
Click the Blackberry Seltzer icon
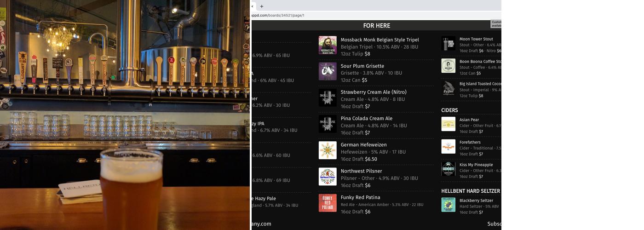coord(448,205)
